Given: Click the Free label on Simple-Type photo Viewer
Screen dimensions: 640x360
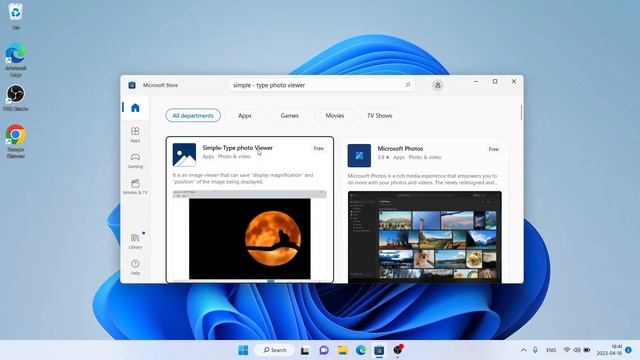Looking at the screenshot, I should [x=319, y=149].
